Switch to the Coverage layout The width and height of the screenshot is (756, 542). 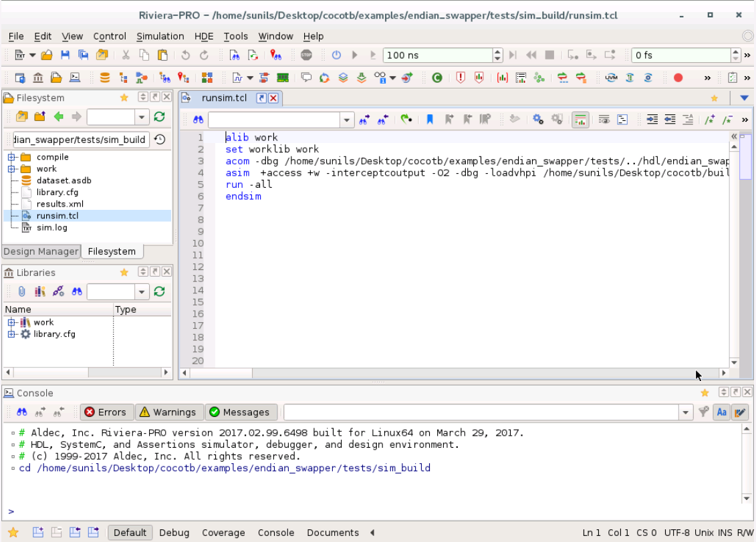tap(223, 533)
